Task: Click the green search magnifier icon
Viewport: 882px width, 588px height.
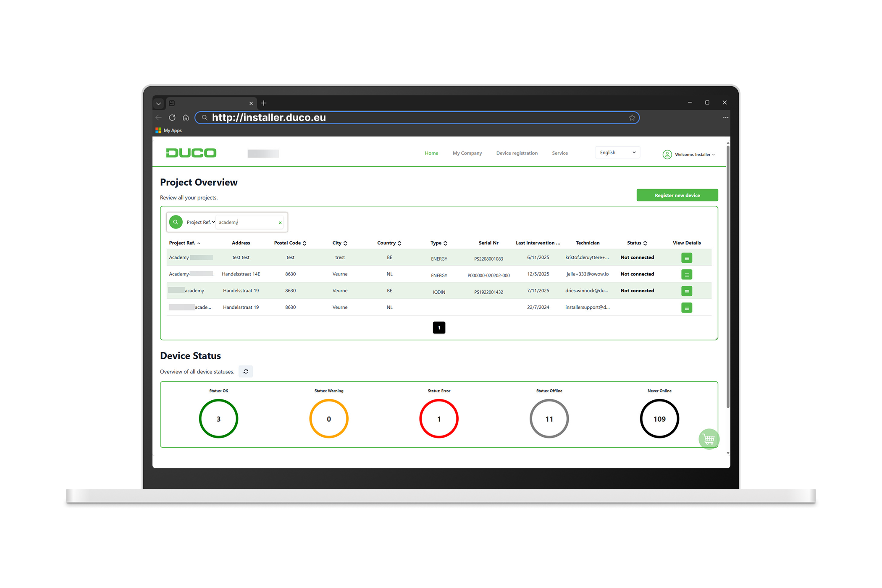Action: (176, 222)
